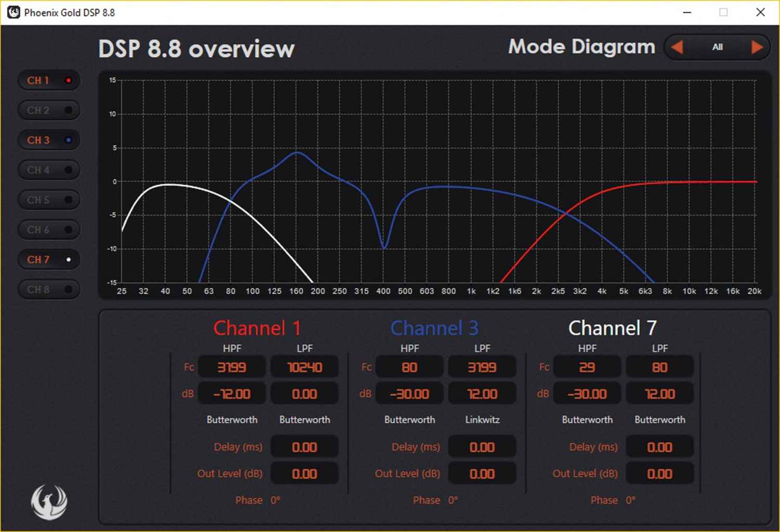Click Channel 3 Delay (ms) field
This screenshot has height=532, width=780.
click(x=483, y=447)
